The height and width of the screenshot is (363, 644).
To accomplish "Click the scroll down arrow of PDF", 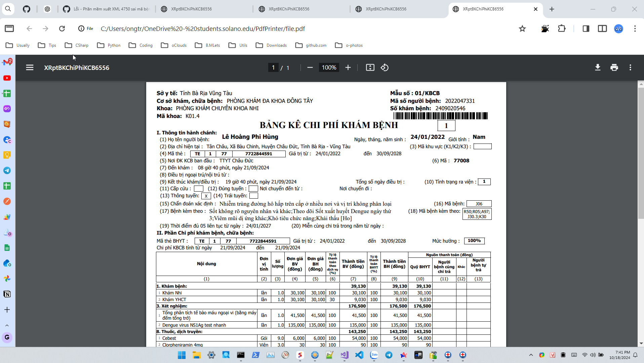I will click(x=641, y=344).
